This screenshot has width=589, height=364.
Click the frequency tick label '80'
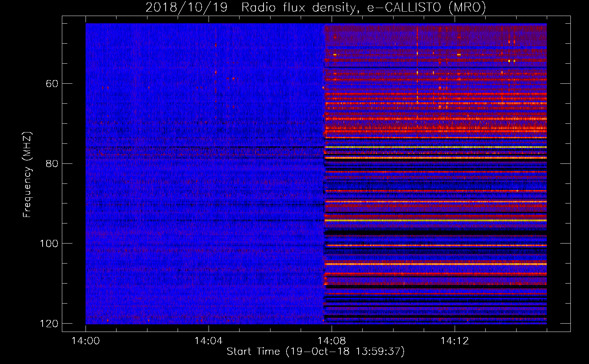(52, 163)
